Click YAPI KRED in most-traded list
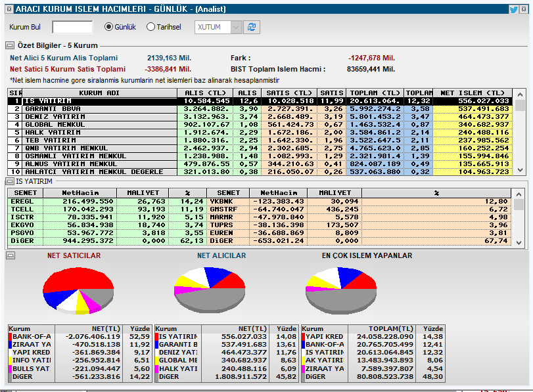 pos(325,337)
